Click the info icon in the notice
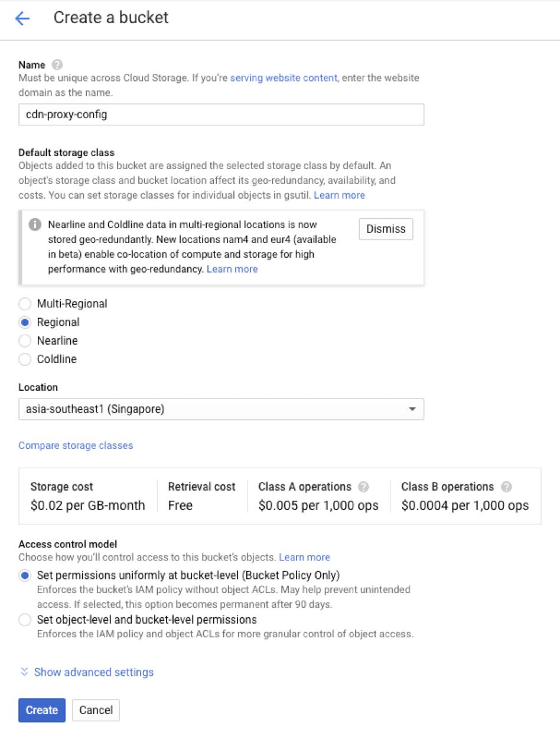 click(x=35, y=225)
